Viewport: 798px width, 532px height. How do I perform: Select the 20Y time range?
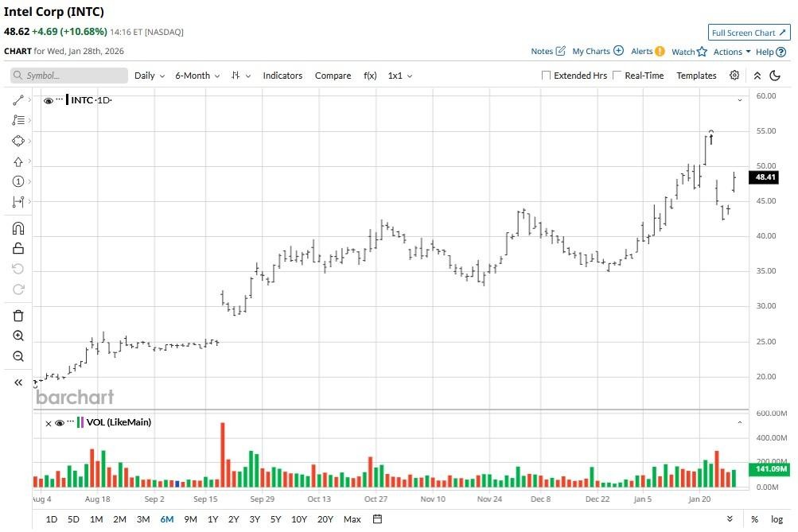325,519
